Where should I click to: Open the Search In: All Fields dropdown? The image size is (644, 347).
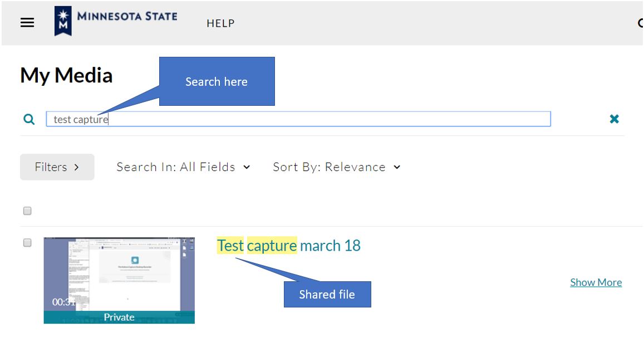tap(182, 167)
